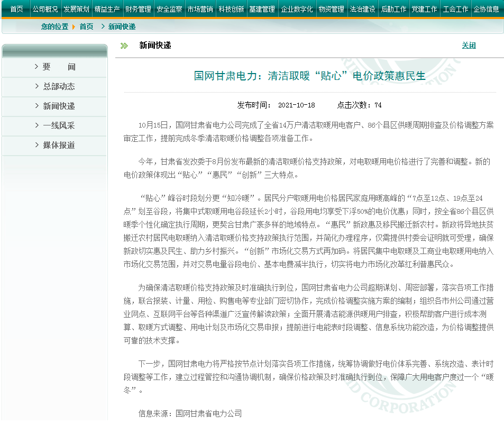504x424 pixels.
Task: Open 总部动态 in the left sidebar
Action: 59,86
